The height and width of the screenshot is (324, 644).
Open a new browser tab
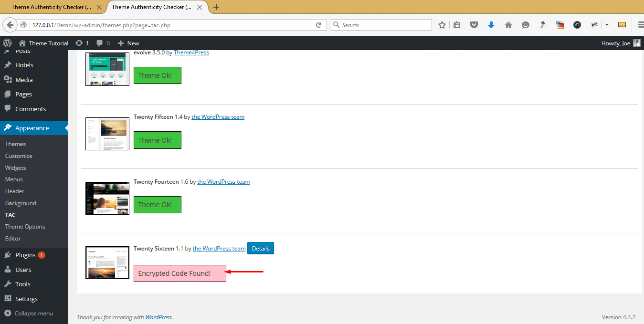216,7
